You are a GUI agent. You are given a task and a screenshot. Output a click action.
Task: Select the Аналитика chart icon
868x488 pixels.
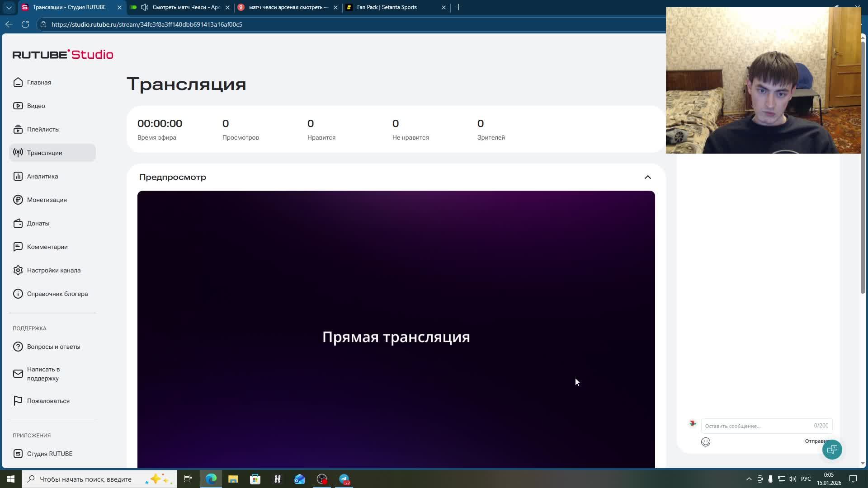(x=18, y=176)
